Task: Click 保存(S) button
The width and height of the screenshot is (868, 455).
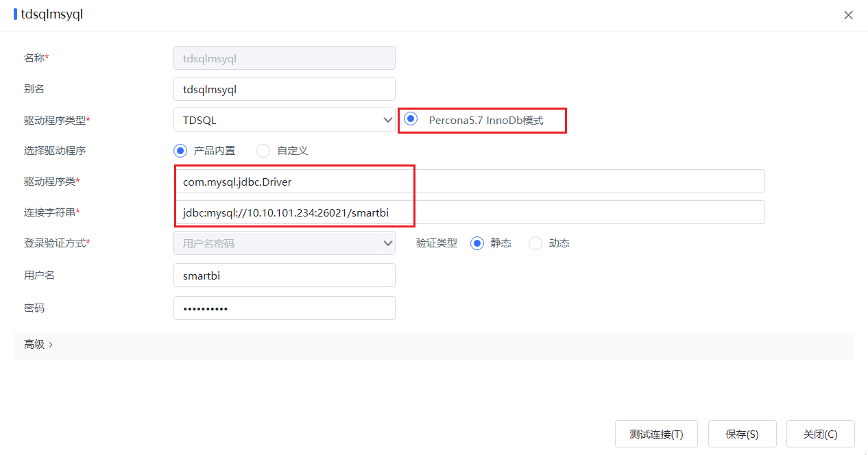Action: 742,434
